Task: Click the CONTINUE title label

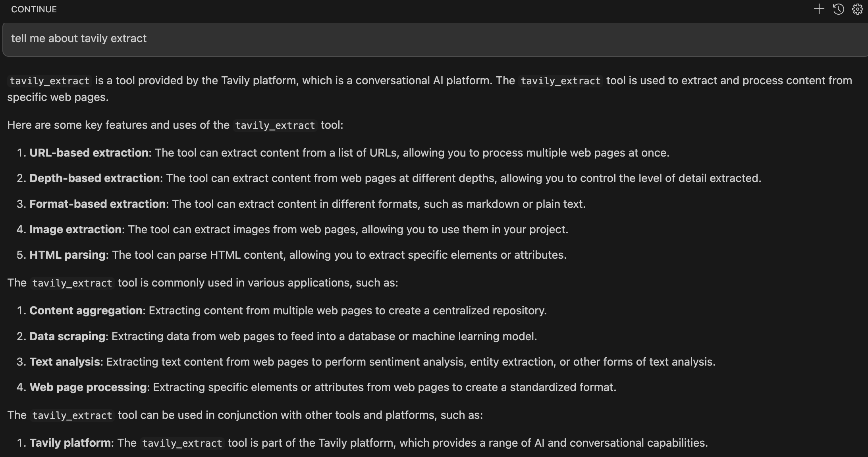Action: (x=34, y=9)
